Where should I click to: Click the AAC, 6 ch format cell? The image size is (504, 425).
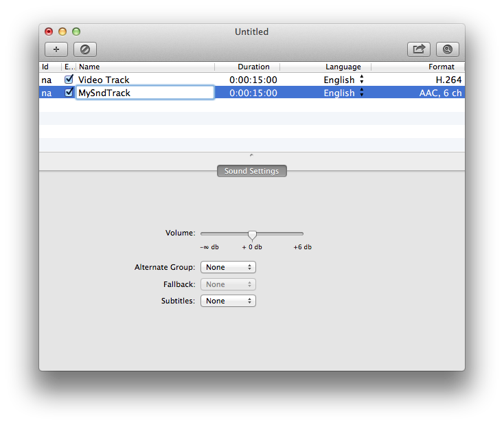[x=440, y=93]
